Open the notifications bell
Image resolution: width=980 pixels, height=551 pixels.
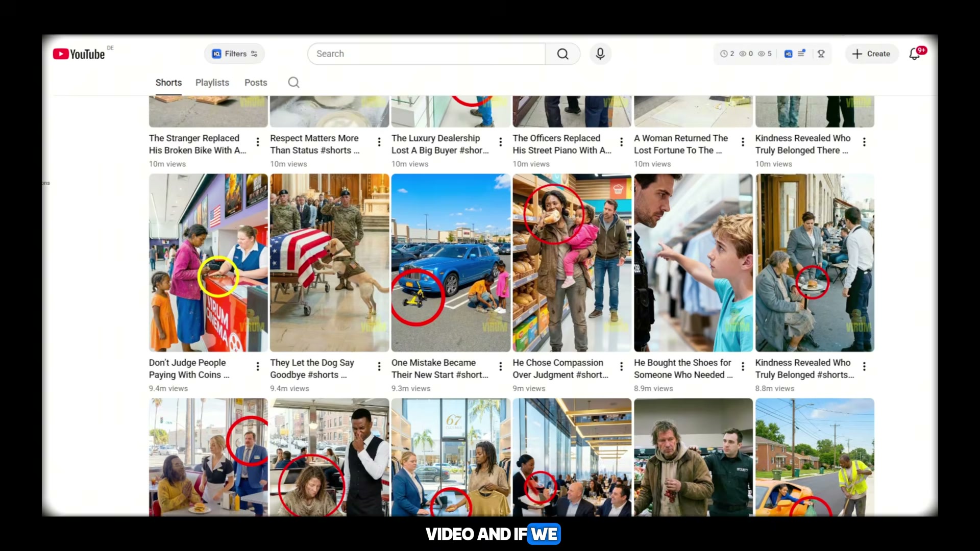(x=915, y=54)
